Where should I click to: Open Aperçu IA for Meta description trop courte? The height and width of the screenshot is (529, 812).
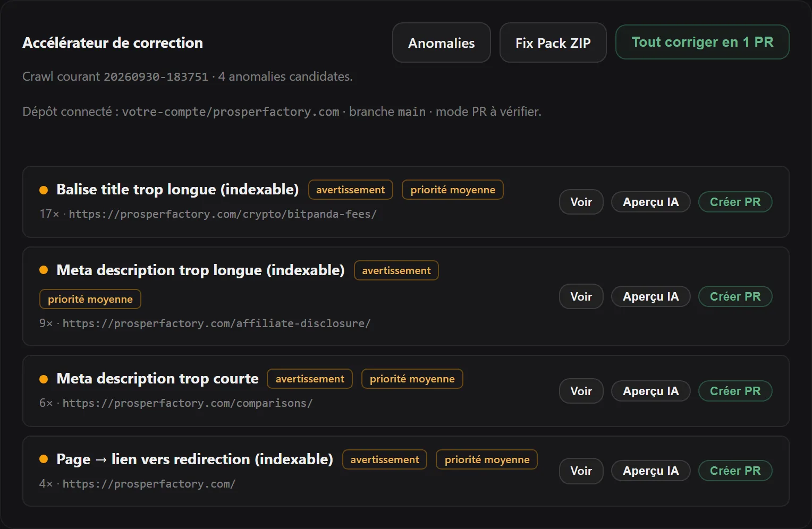pos(650,391)
